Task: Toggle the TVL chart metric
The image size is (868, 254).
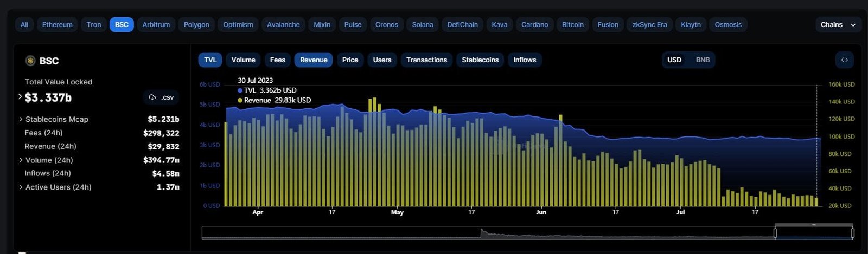Action: (x=210, y=60)
